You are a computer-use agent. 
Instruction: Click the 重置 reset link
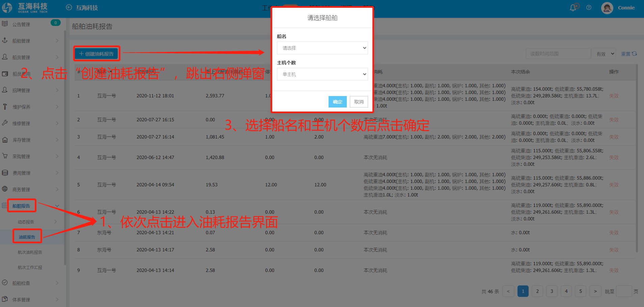point(626,54)
